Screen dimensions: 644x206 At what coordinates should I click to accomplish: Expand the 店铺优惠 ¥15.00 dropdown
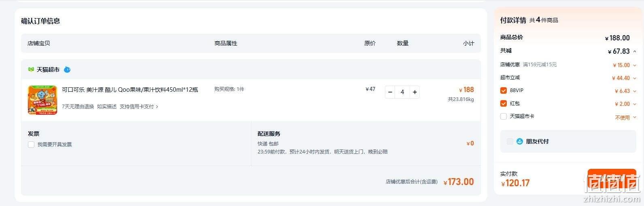click(x=635, y=65)
